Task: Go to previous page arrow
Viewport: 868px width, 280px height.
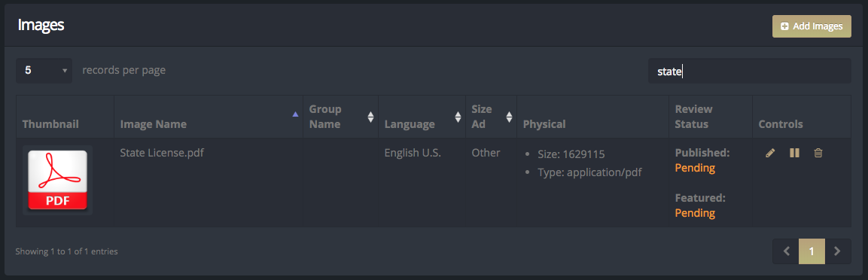Action: (x=786, y=251)
